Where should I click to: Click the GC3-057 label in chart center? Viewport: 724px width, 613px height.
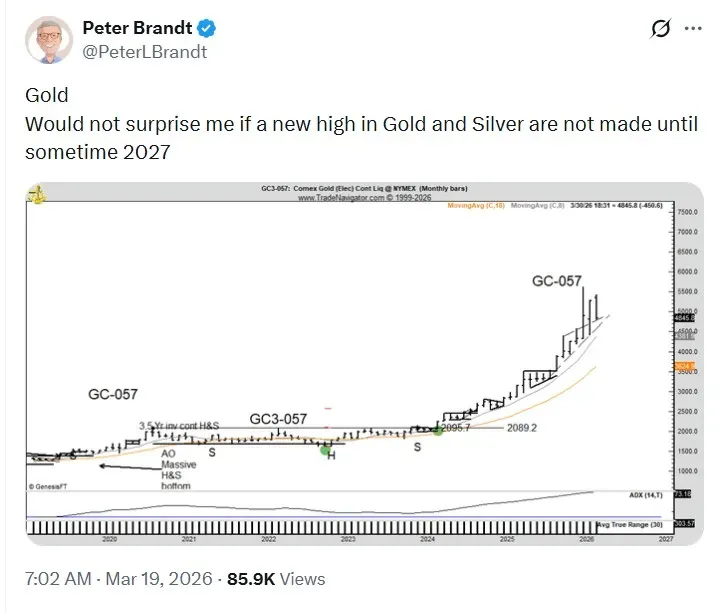pos(277,418)
